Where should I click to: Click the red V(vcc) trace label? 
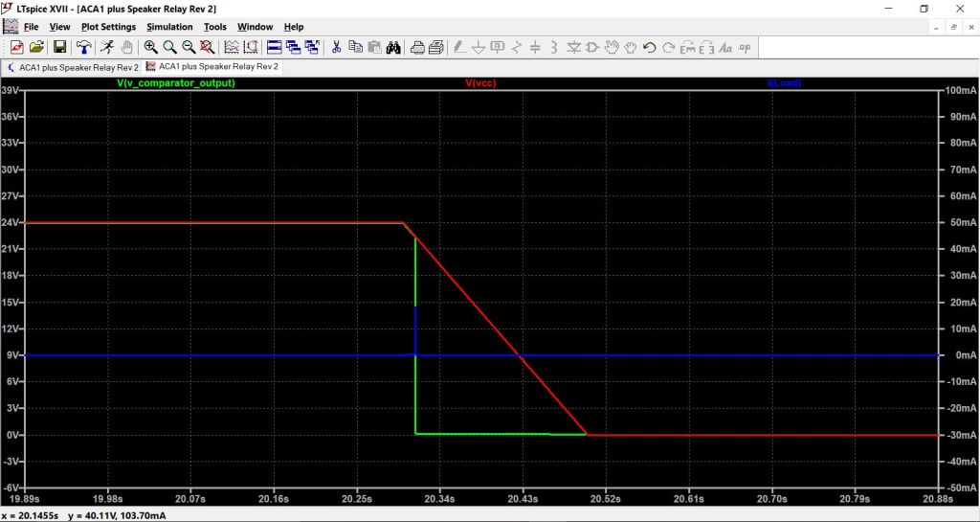[480, 82]
